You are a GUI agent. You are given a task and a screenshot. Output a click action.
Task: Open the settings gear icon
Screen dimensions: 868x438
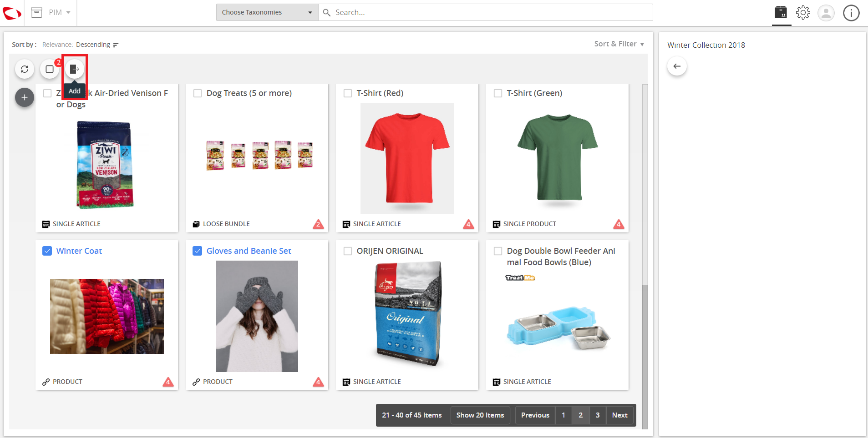click(803, 12)
